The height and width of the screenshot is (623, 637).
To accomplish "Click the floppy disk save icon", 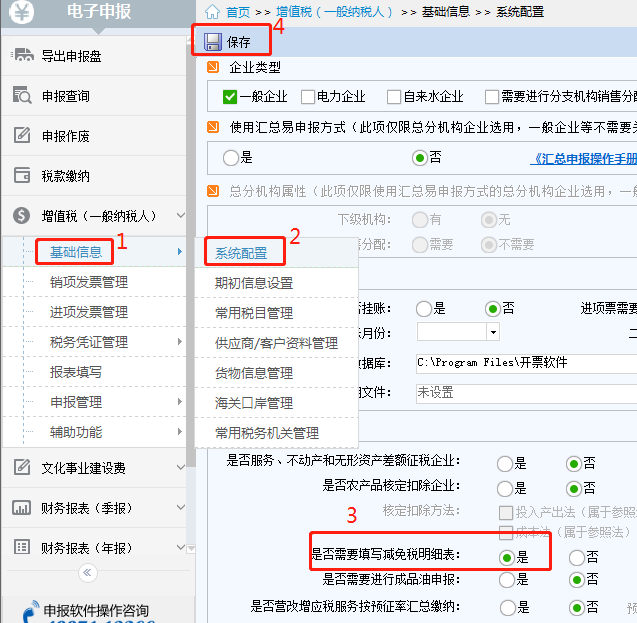I will [x=213, y=42].
